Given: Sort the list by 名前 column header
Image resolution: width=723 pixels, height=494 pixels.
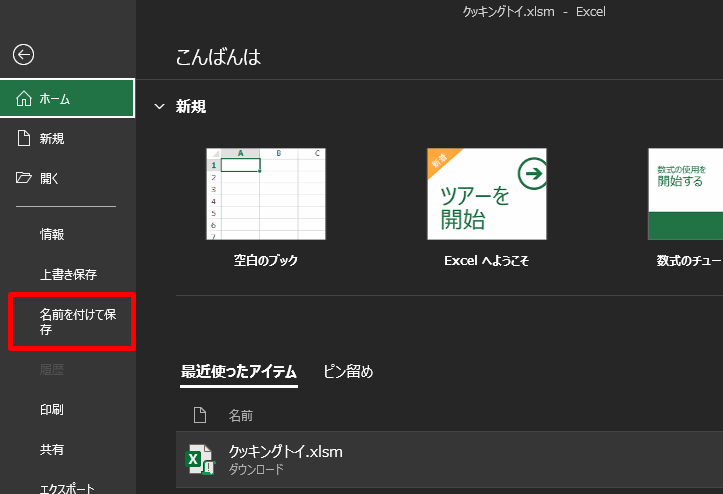Looking at the screenshot, I should pos(241,414).
